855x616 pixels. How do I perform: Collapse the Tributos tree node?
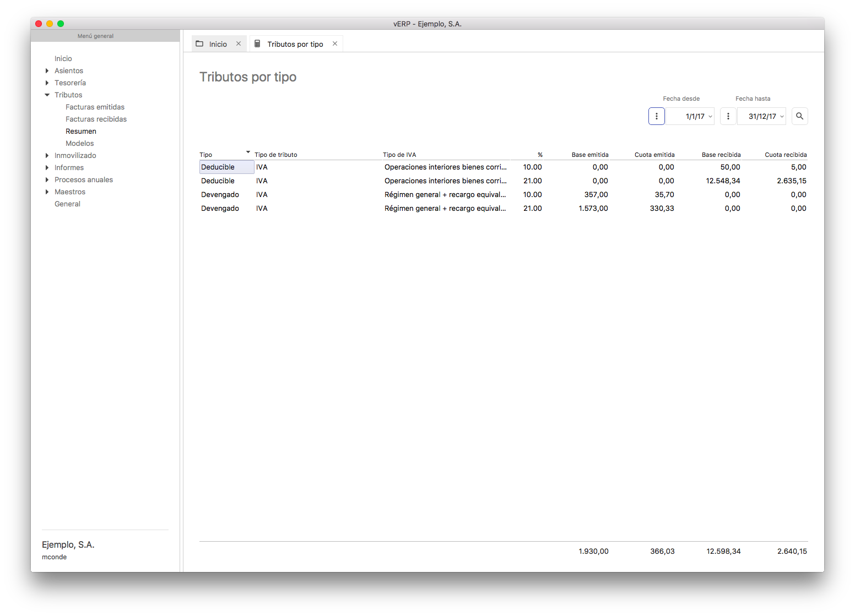point(47,95)
